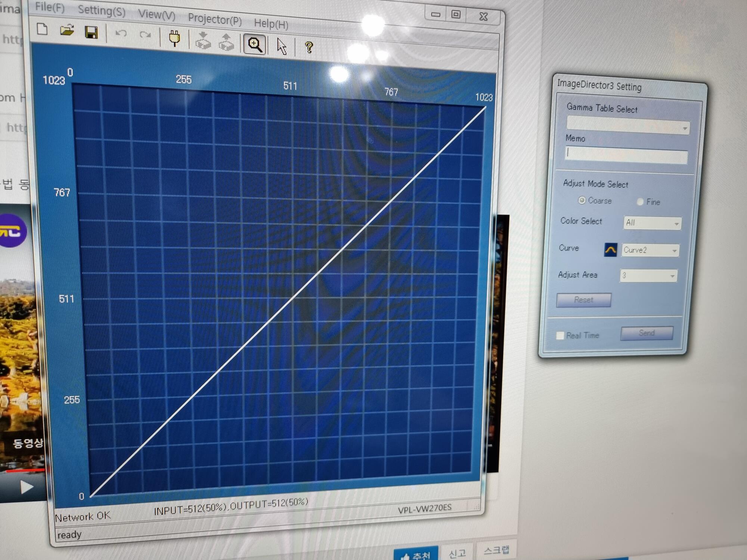
Task: Select the Coarse adjust mode
Action: (x=582, y=200)
